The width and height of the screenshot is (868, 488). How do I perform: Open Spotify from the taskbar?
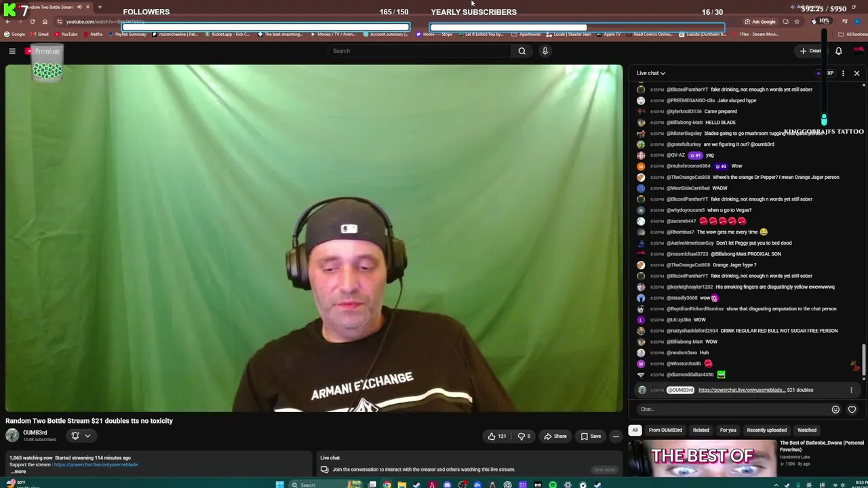pyautogui.click(x=553, y=485)
